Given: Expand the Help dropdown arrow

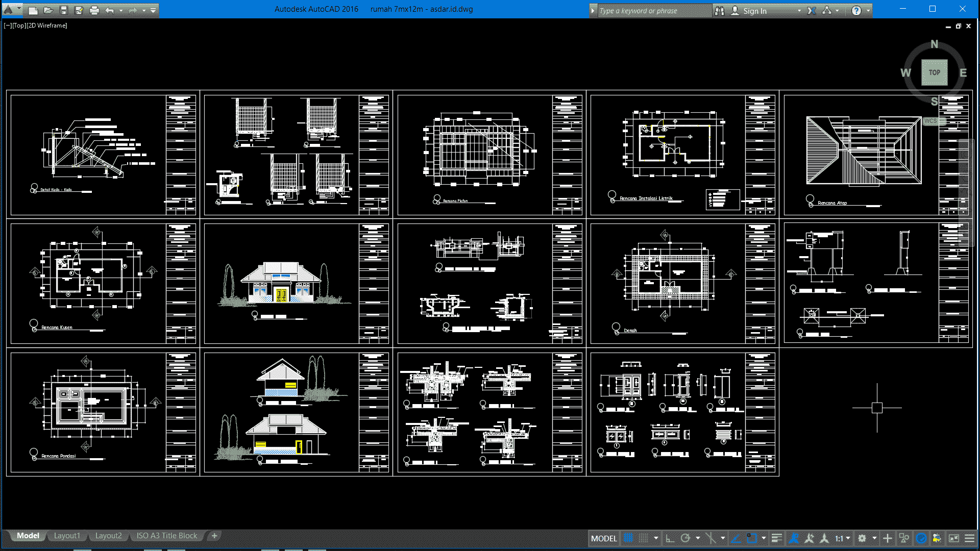Looking at the screenshot, I should click(868, 11).
